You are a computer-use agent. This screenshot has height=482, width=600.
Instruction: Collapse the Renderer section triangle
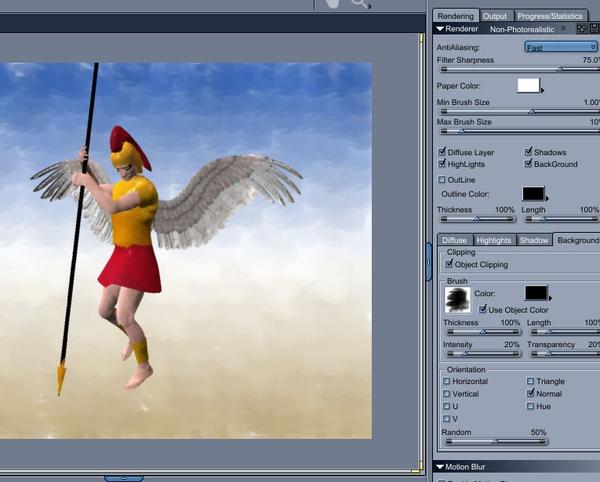440,29
